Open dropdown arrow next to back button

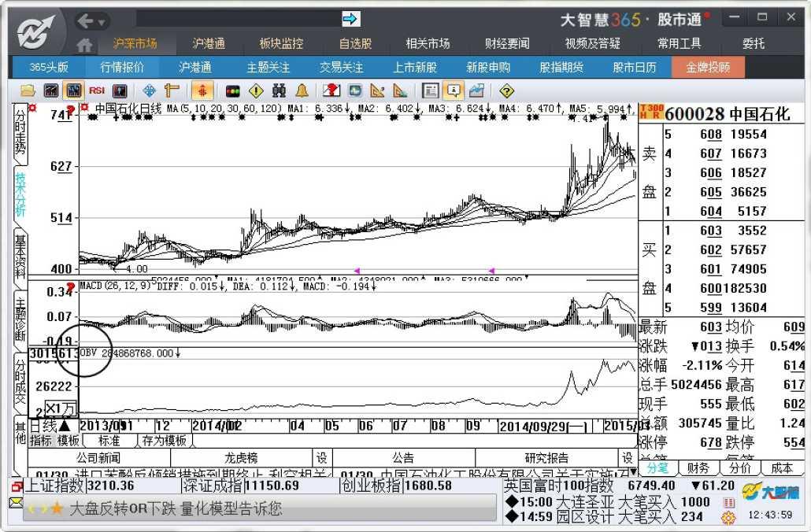pyautogui.click(x=102, y=22)
